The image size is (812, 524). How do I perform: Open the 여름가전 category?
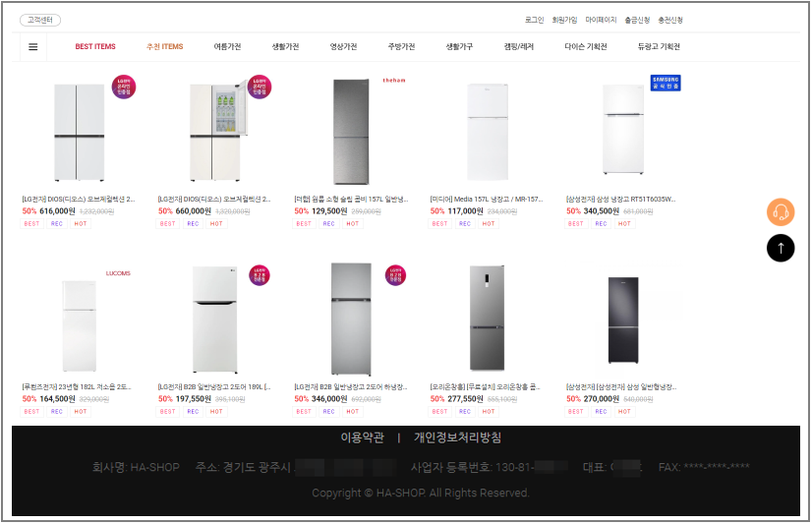(227, 46)
